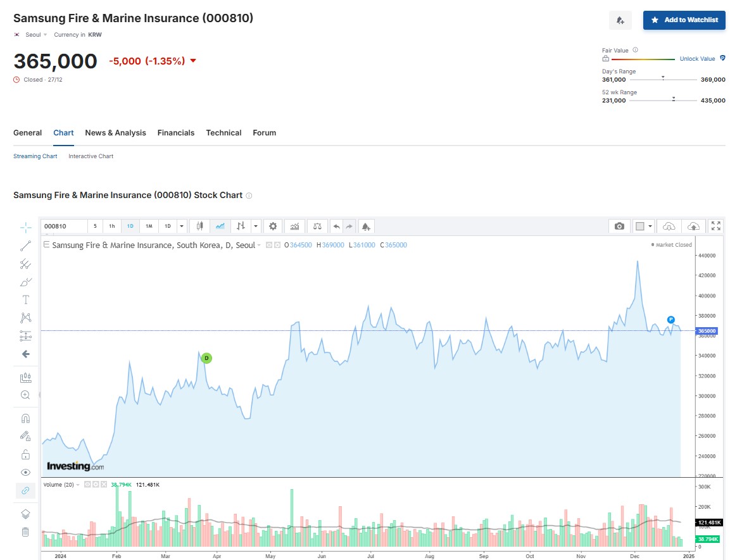Select the text annotation tool
Image resolution: width=730 pixels, height=560 pixels.
(25, 300)
